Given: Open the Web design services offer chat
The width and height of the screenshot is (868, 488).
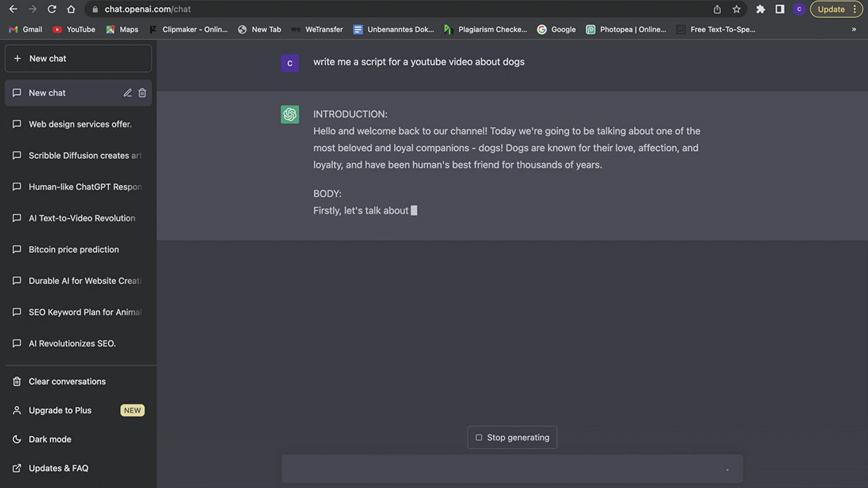Looking at the screenshot, I should click(80, 124).
